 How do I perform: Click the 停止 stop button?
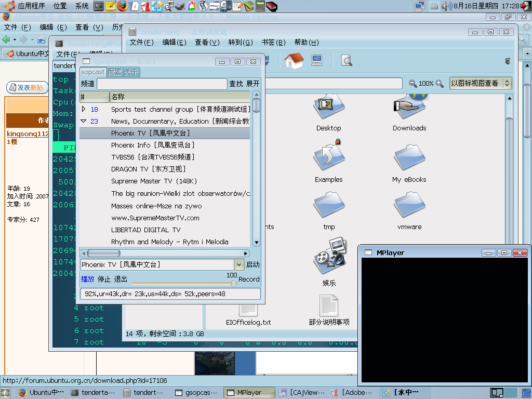(104, 279)
